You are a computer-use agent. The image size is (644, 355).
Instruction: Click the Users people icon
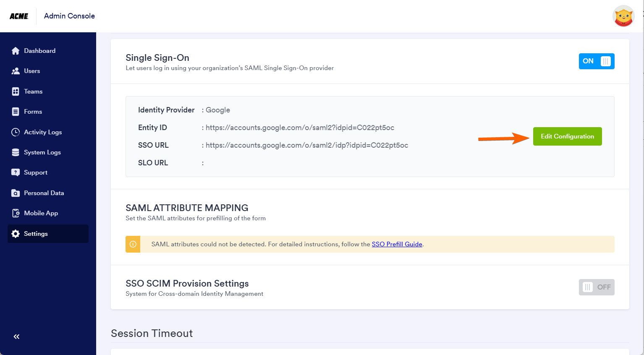16,71
